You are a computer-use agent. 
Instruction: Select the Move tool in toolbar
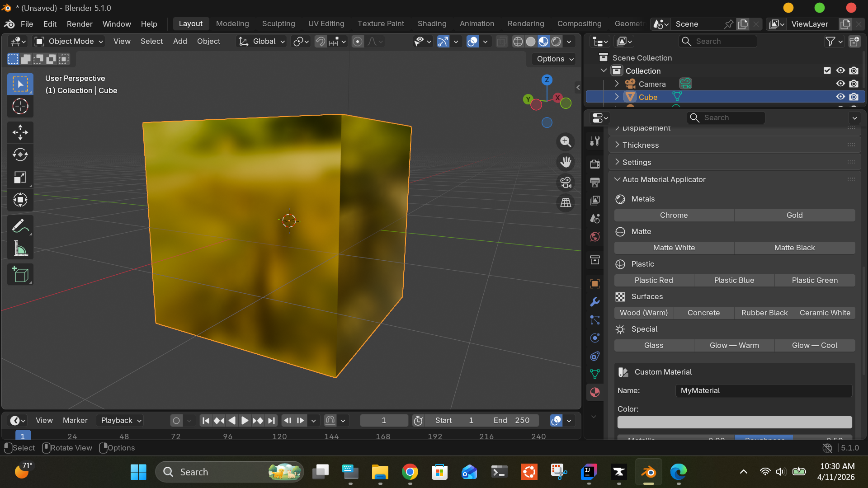(20, 132)
